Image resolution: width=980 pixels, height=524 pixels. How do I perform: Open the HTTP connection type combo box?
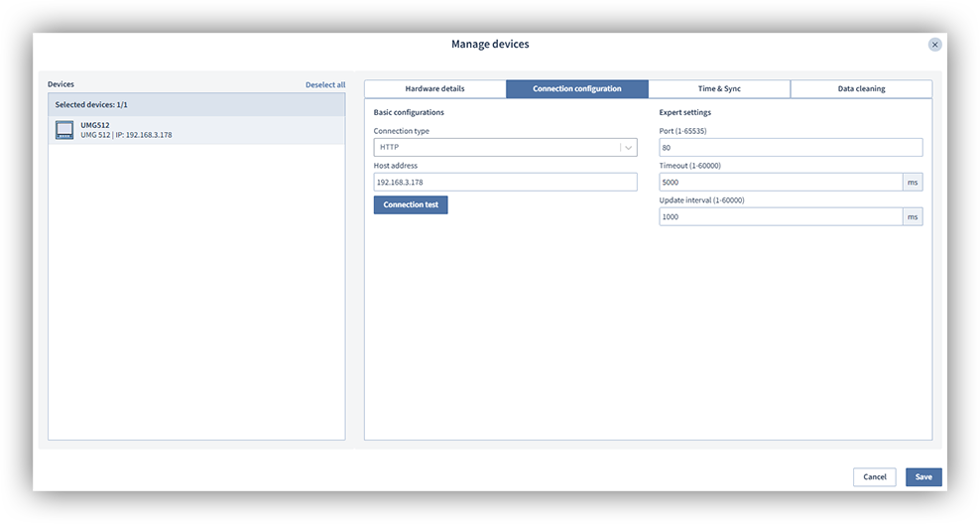click(496, 148)
